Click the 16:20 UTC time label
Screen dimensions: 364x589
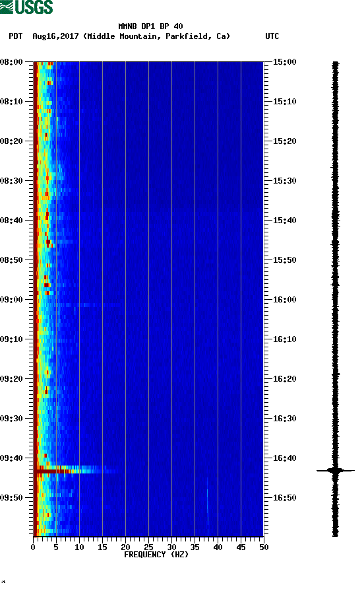pyautogui.click(x=284, y=378)
